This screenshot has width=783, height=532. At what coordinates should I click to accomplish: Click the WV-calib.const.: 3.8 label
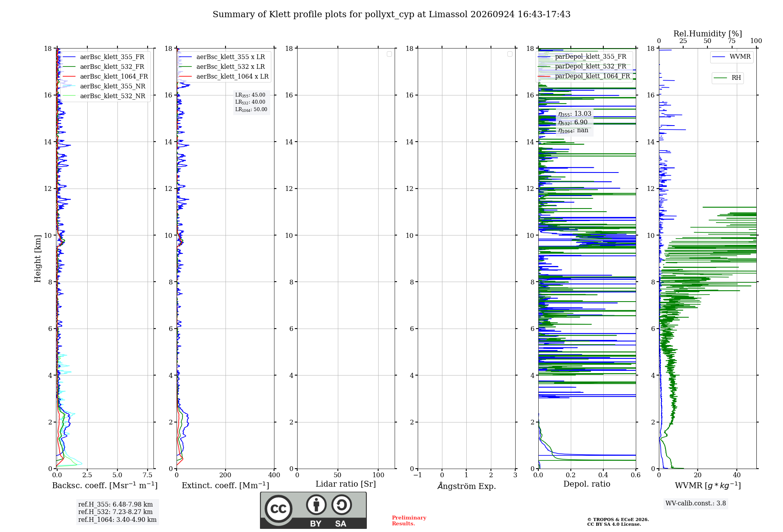[696, 503]
